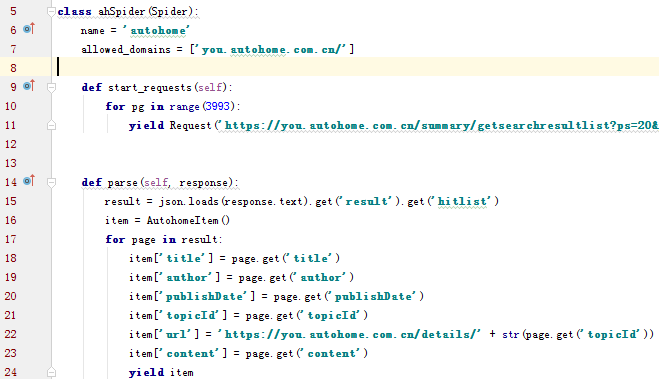Collapse the ahSpider class fold marker
This screenshot has height=379, width=659.
(51, 12)
